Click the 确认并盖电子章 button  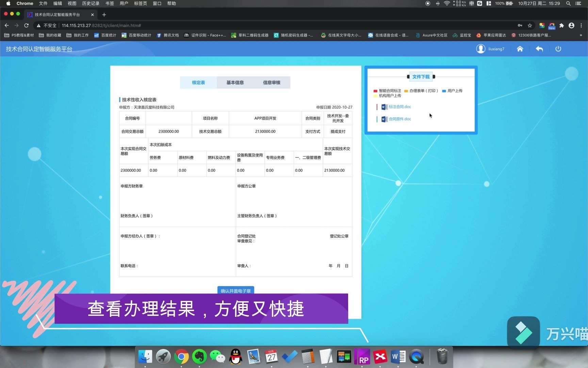coord(235,290)
